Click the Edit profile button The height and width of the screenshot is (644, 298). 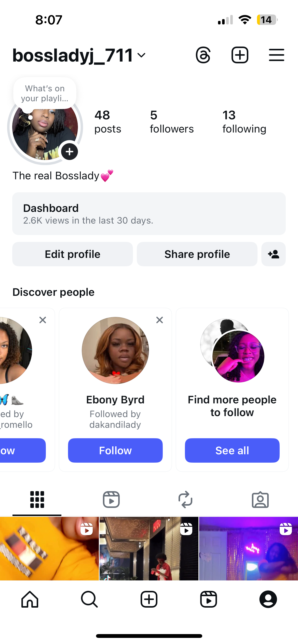(x=73, y=254)
